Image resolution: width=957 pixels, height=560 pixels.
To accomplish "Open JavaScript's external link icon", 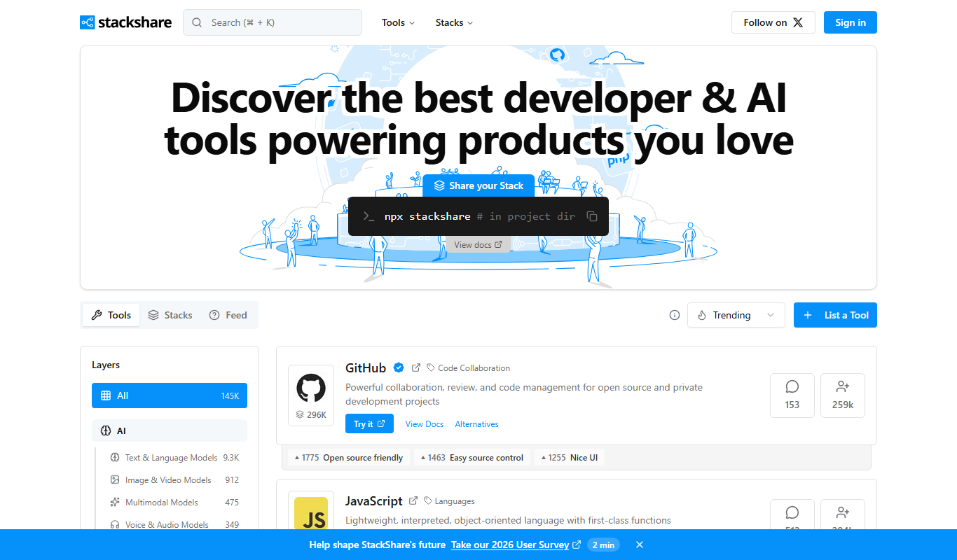I will pyautogui.click(x=413, y=500).
